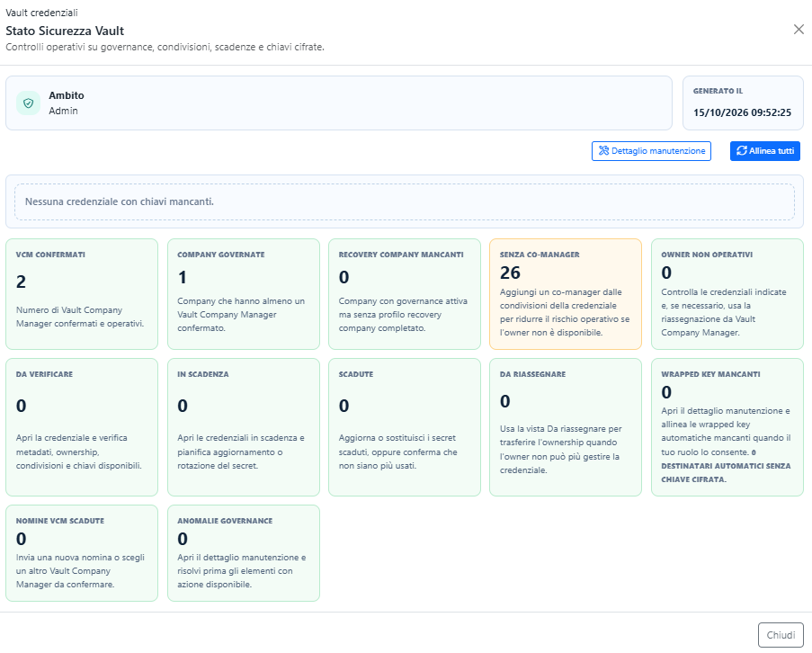Select the Anomalie Governance card
812x653 pixels.
tap(244, 553)
